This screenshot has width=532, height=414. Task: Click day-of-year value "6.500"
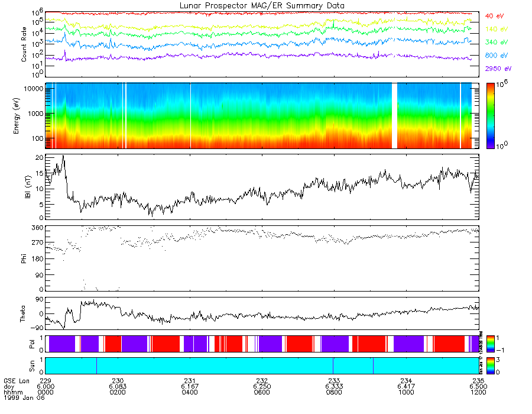478,387
